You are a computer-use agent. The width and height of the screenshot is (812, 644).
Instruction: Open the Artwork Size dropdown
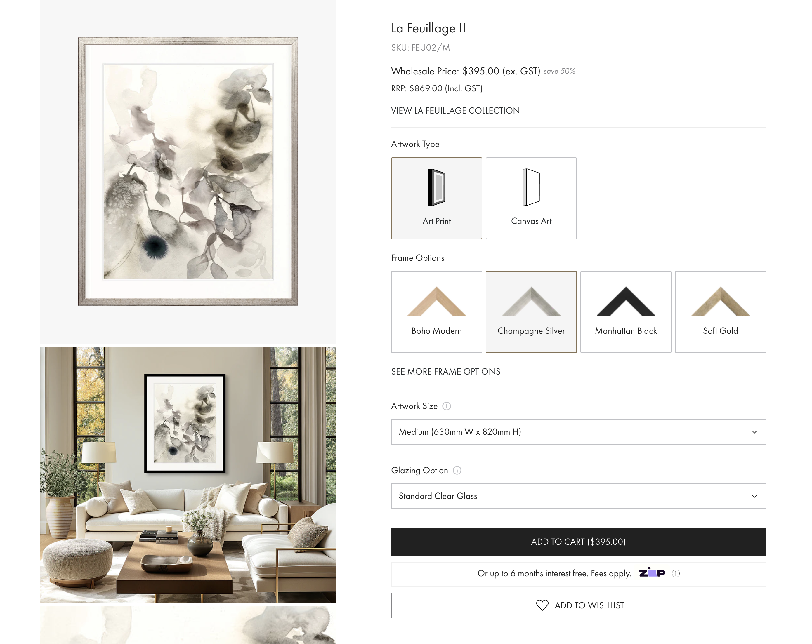click(x=578, y=432)
